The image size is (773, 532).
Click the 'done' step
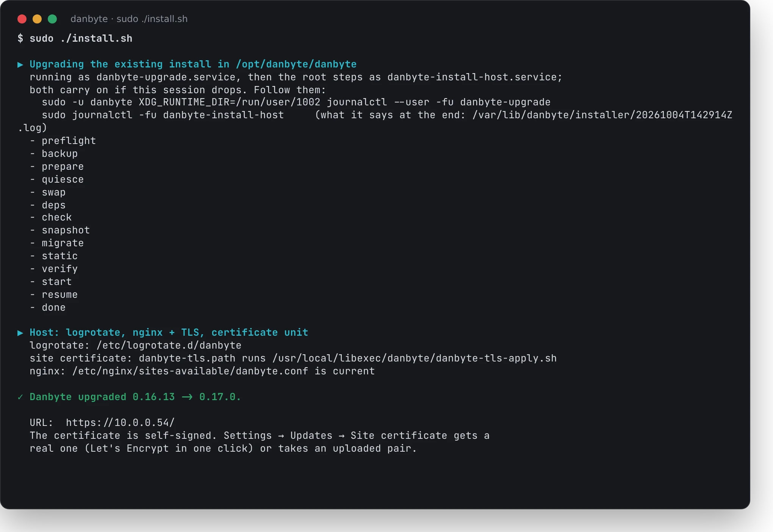[x=53, y=308]
